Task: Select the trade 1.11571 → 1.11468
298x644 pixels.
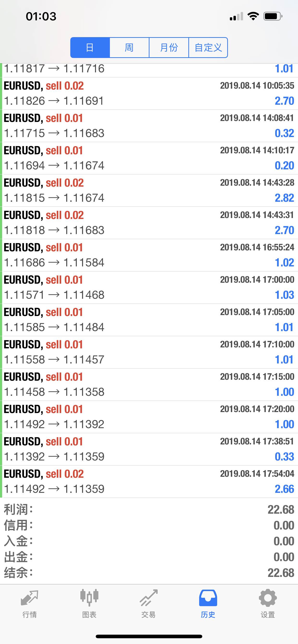Action: click(149, 287)
